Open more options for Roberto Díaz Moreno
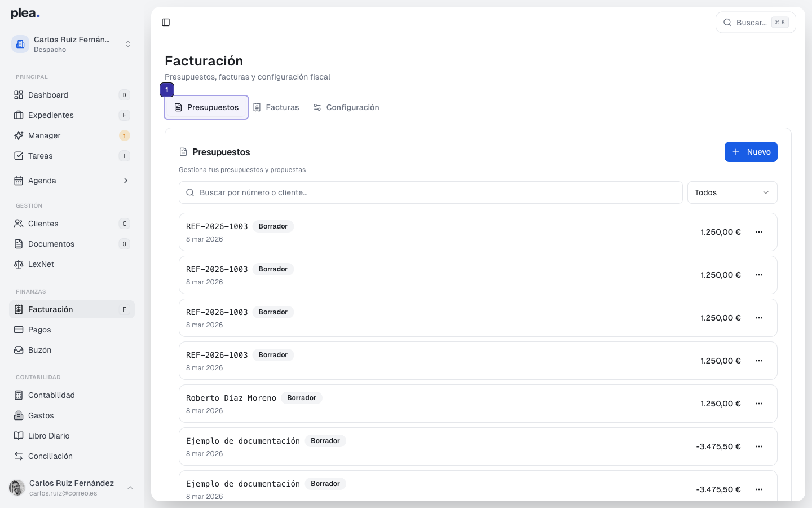Screen dimensions: 812x508 [759, 404]
